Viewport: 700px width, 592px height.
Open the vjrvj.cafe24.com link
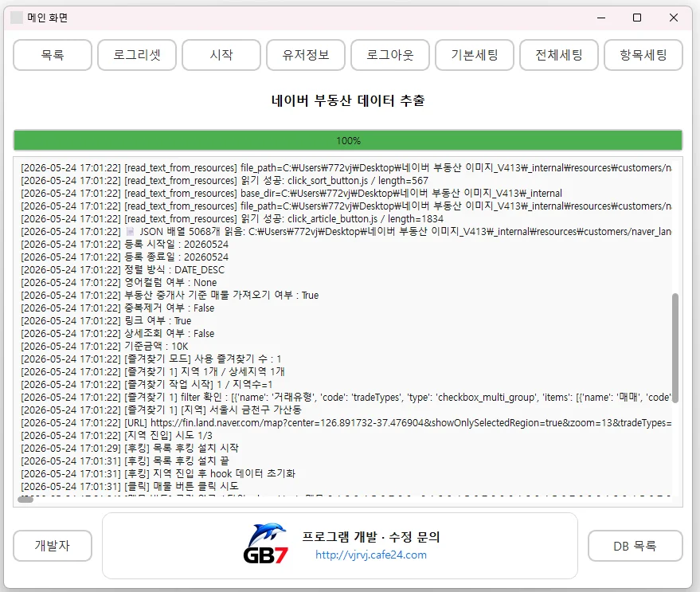point(370,555)
